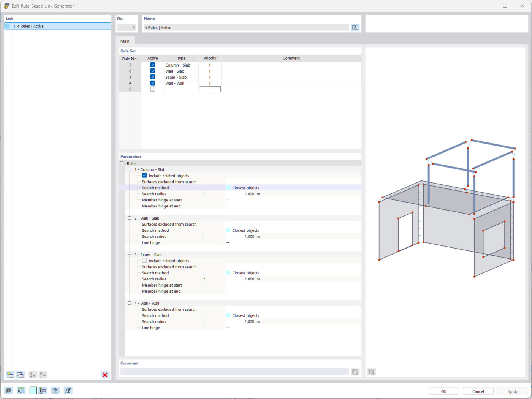Open help with the magnifier question icon
Screen dimensions: 532x399
pos(8,390)
